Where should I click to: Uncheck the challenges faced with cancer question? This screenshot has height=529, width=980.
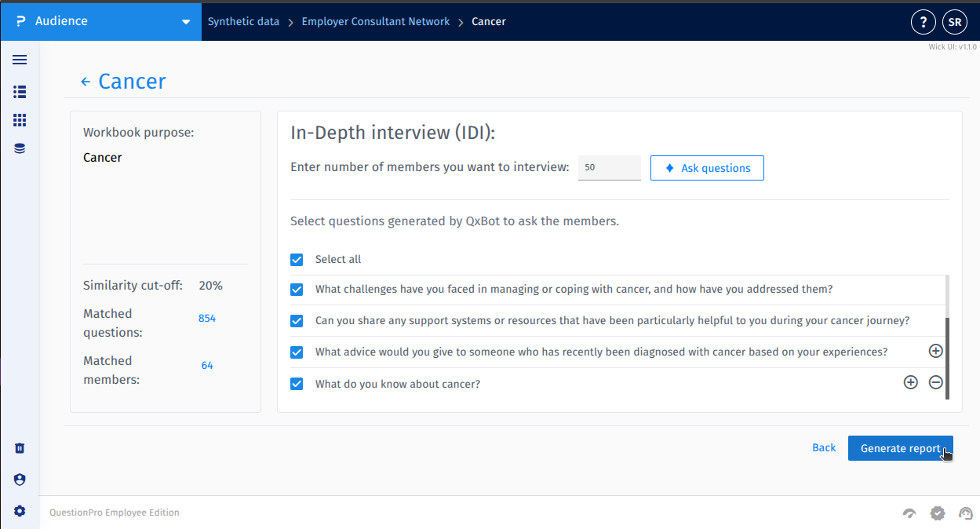(x=297, y=290)
